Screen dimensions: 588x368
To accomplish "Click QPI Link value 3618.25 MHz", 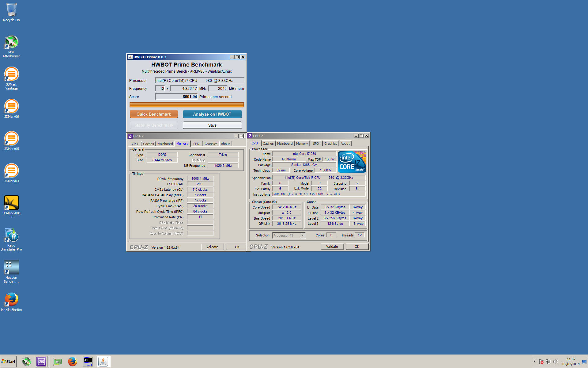I will [287, 224].
